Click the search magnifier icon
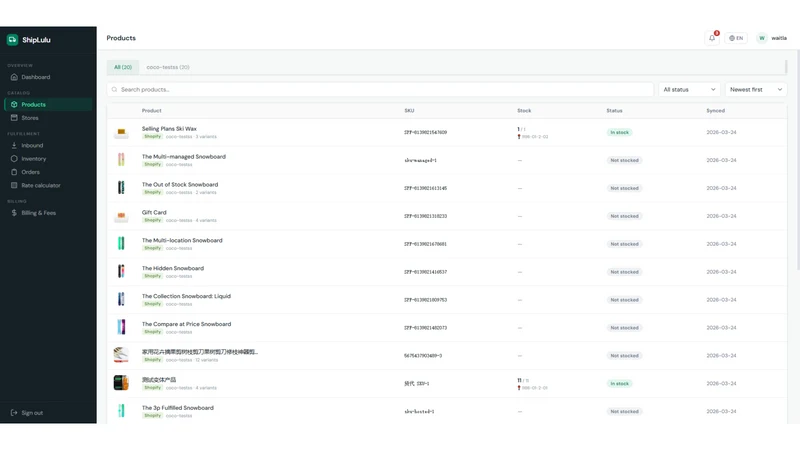This screenshot has height=450, width=800. pyautogui.click(x=114, y=89)
